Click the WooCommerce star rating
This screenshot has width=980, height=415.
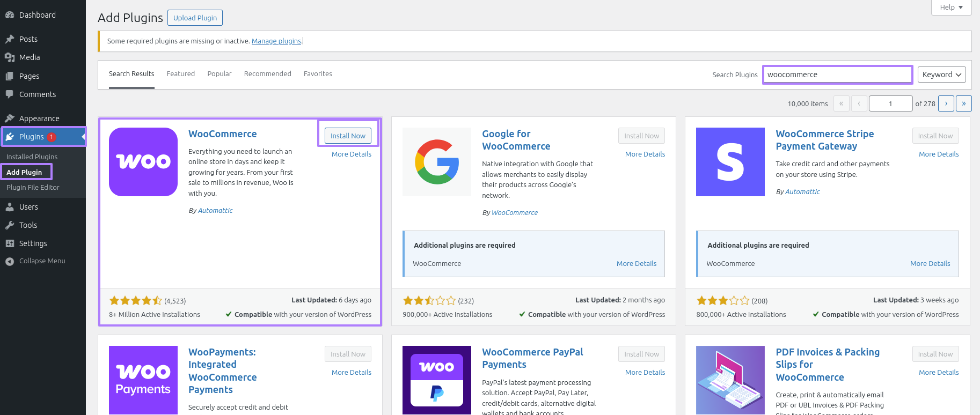135,301
